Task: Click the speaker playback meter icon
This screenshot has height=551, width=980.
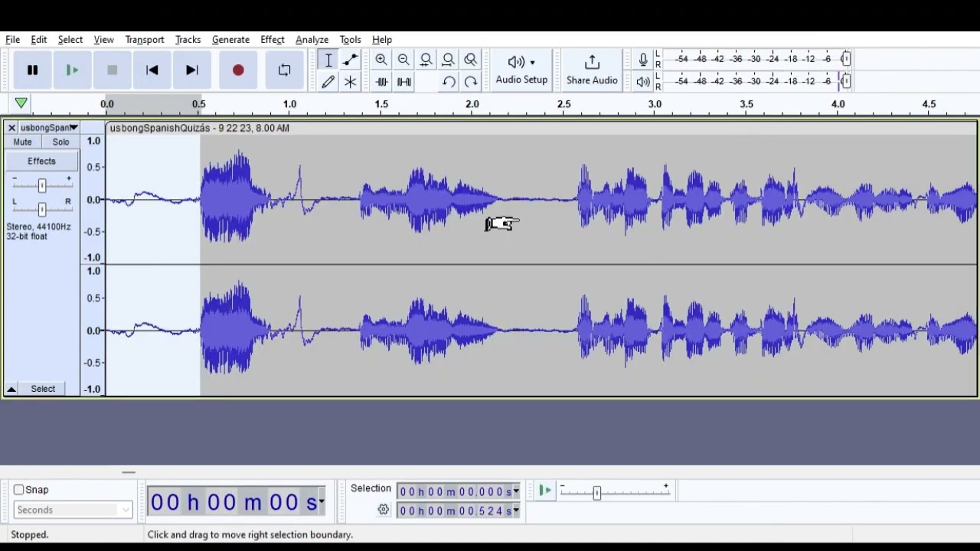Action: 643,82
